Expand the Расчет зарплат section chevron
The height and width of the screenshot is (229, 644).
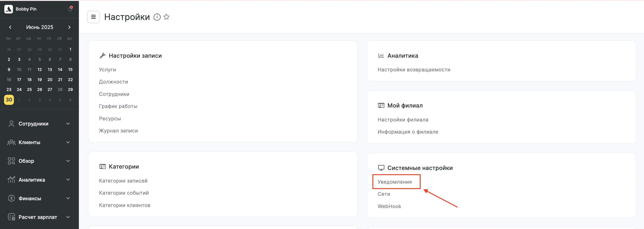[x=68, y=217]
